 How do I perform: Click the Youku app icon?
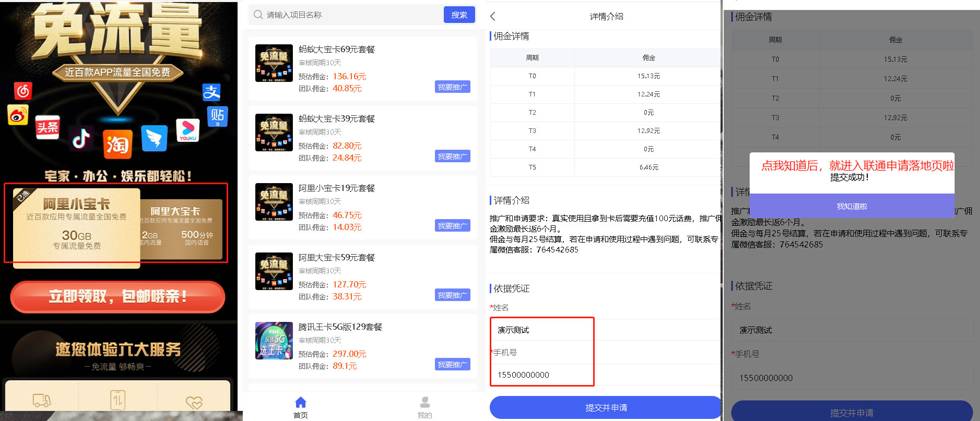pos(187,130)
